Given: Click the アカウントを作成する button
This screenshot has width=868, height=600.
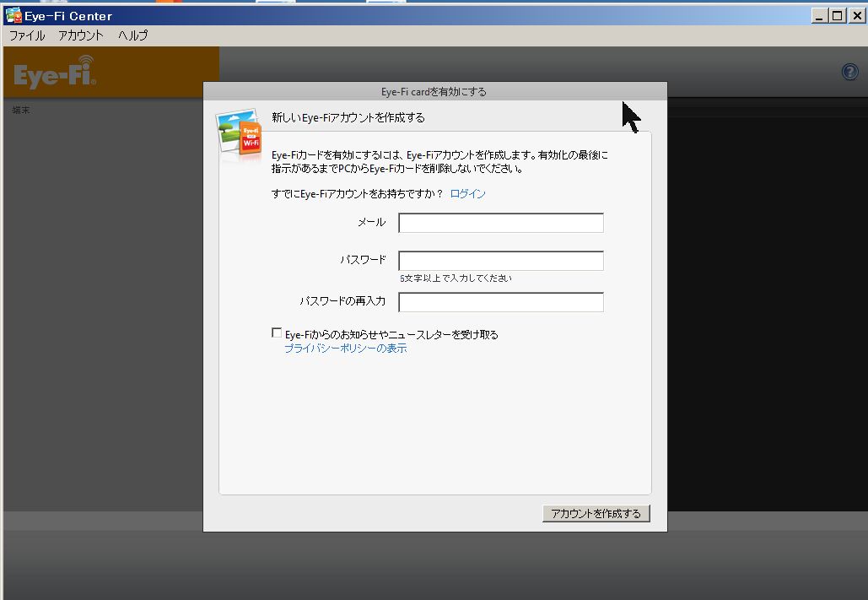Looking at the screenshot, I should pos(596,514).
